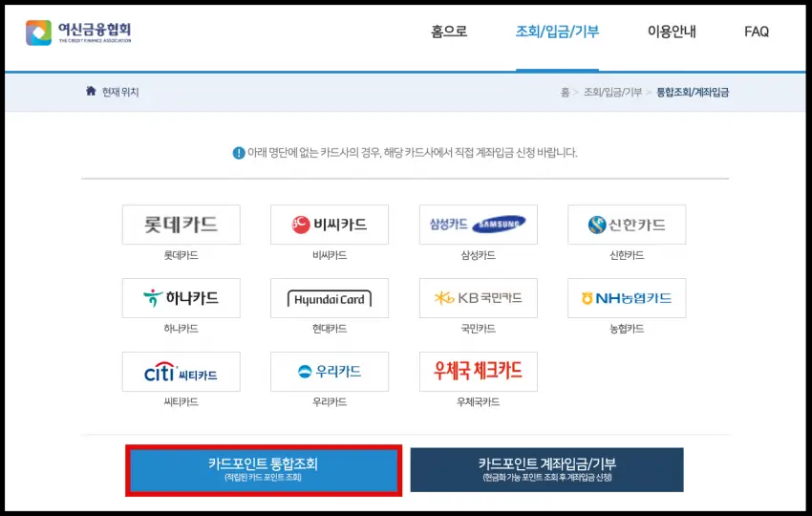Click the 우체국카드 caption text
This screenshot has height=516, width=812.
(478, 402)
